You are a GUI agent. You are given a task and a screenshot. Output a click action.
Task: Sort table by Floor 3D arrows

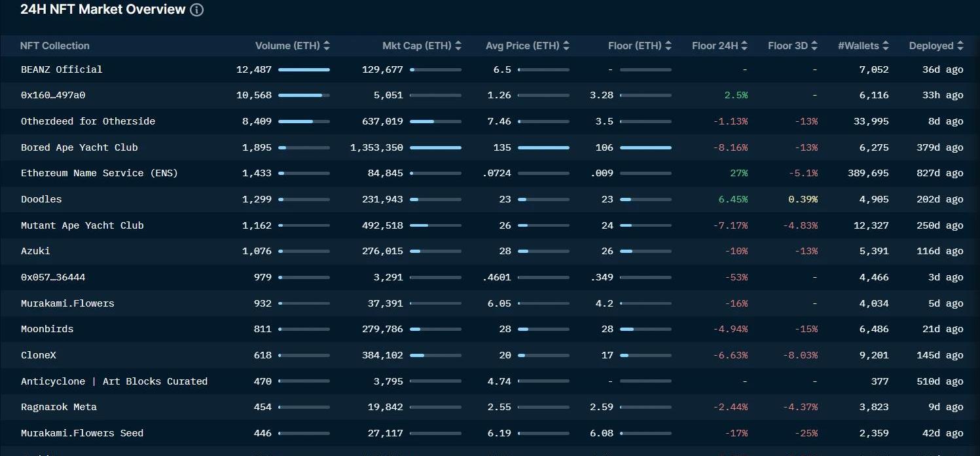tap(814, 46)
